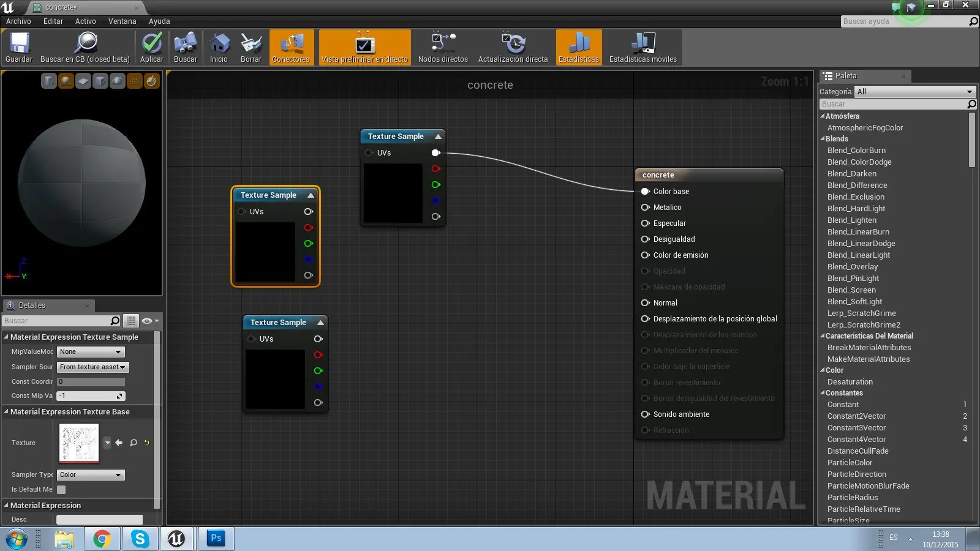Screen dimensions: 980x551
Task: Toggle Vista preliminar en directo
Action: pyautogui.click(x=365, y=48)
